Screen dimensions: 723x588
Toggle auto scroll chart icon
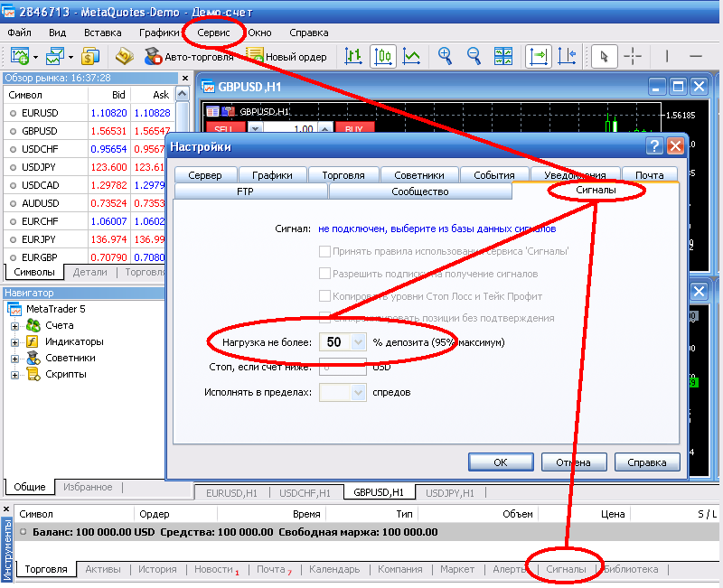(x=538, y=56)
